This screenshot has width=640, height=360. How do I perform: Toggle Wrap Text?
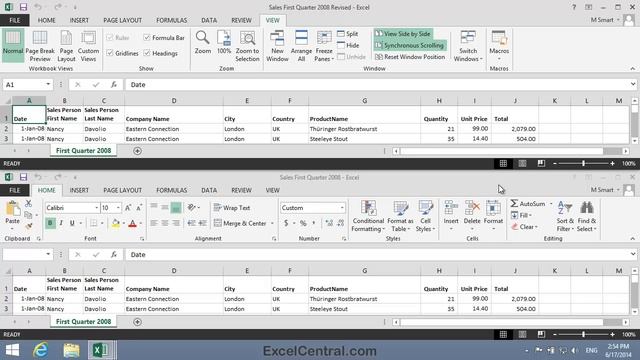pos(232,208)
